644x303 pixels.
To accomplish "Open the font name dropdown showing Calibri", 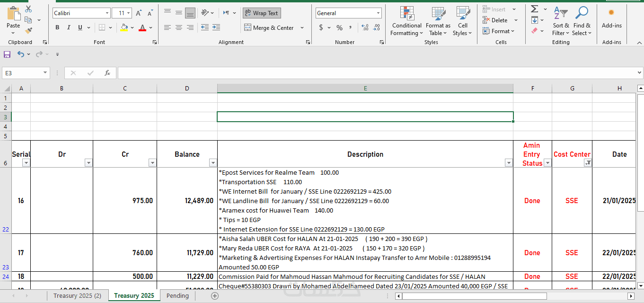I will (107, 13).
